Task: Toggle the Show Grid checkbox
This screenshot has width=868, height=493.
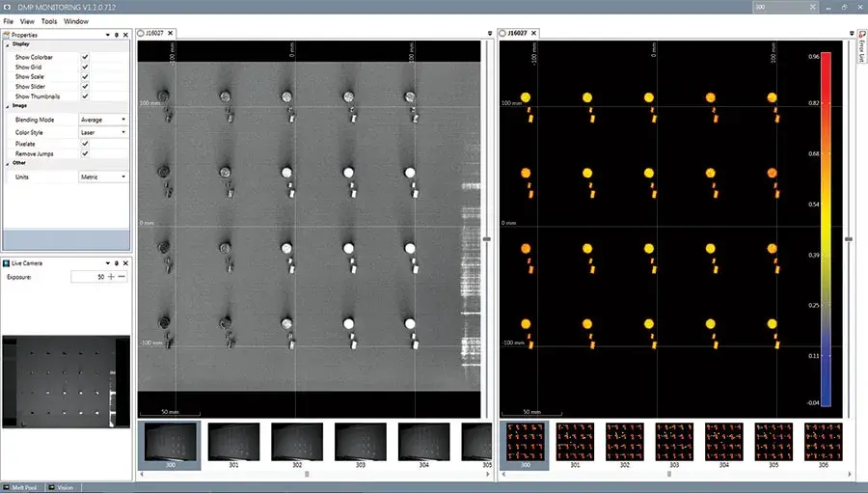Action: tap(86, 68)
